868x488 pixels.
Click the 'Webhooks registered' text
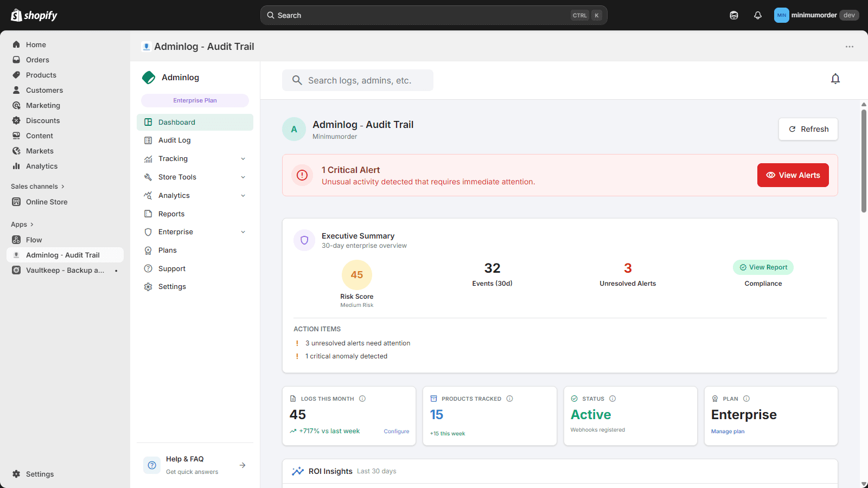tap(598, 430)
